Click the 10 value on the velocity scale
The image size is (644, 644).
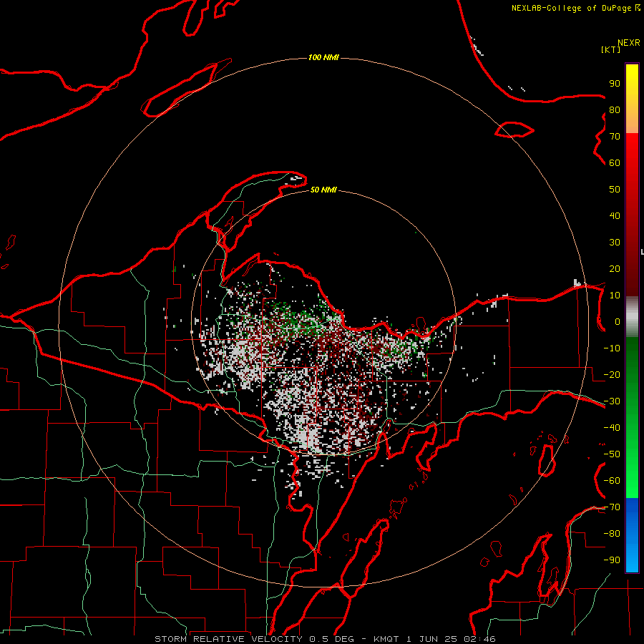tap(615, 296)
